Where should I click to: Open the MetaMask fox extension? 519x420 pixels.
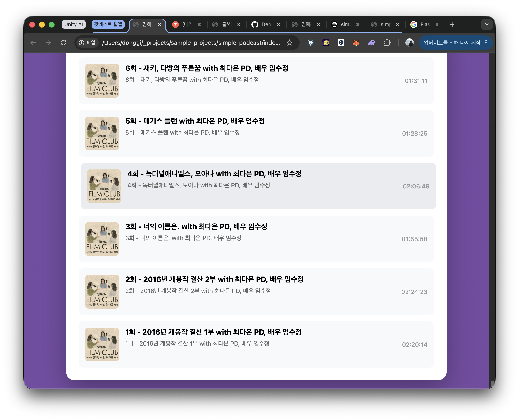(x=356, y=43)
